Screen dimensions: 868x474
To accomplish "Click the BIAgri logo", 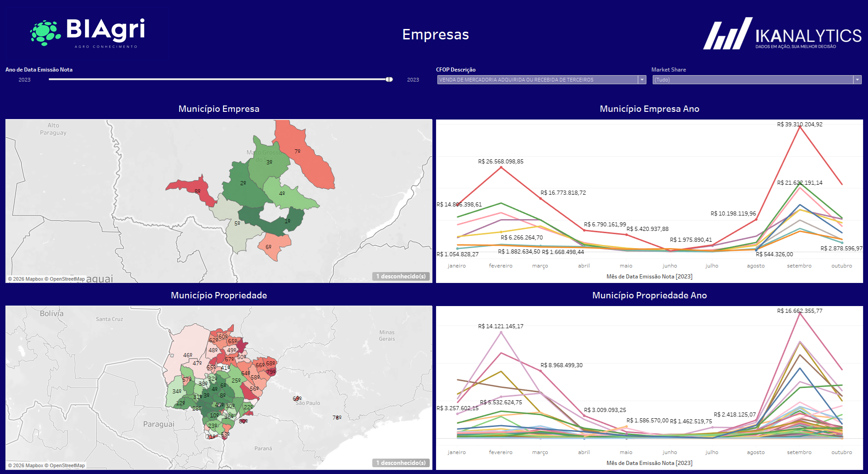I will (x=87, y=33).
